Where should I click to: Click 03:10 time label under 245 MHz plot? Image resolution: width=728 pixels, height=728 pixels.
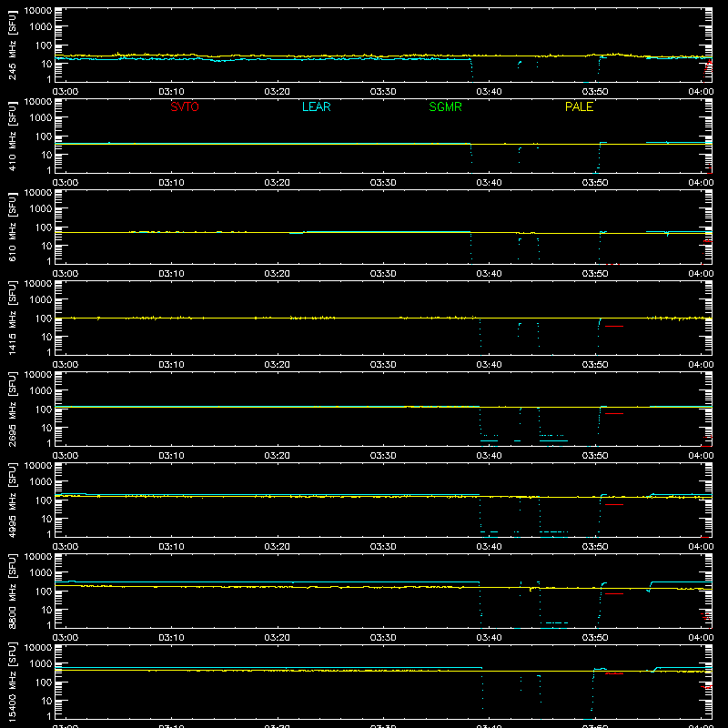(171, 92)
